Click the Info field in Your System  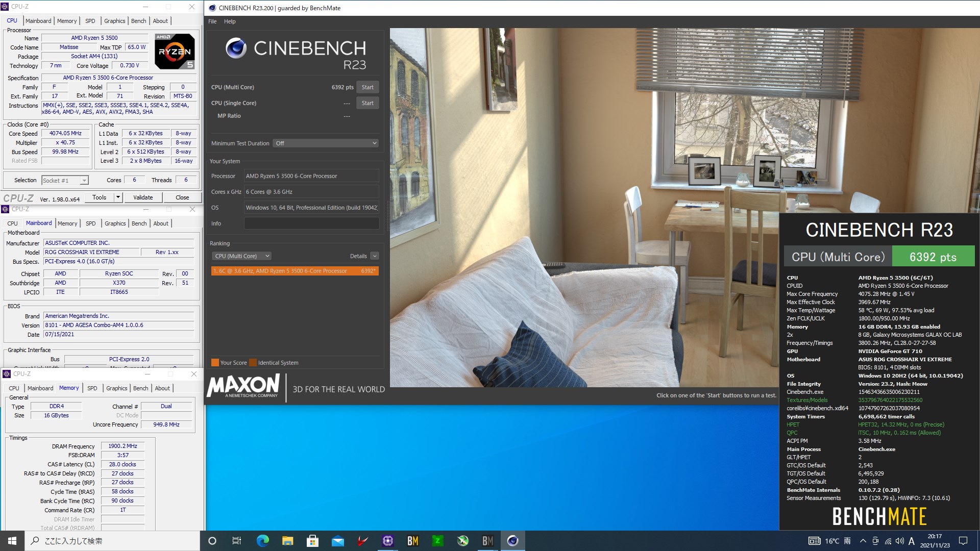pyautogui.click(x=311, y=223)
